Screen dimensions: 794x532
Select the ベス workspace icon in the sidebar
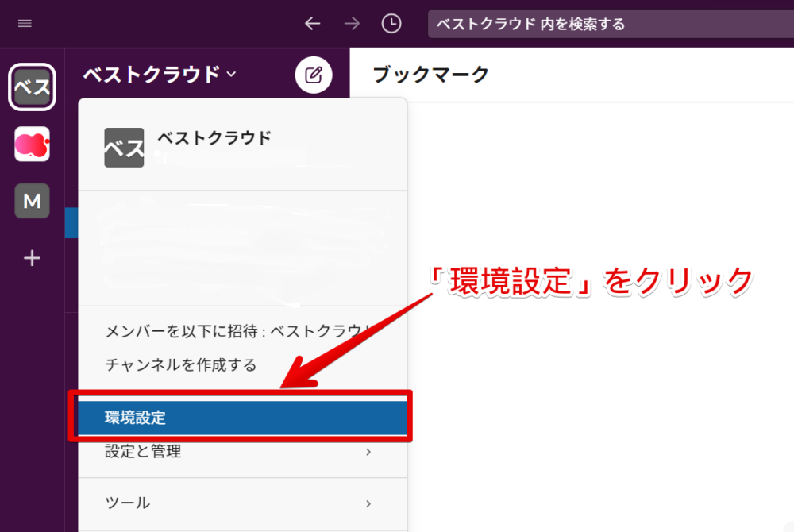[32, 87]
